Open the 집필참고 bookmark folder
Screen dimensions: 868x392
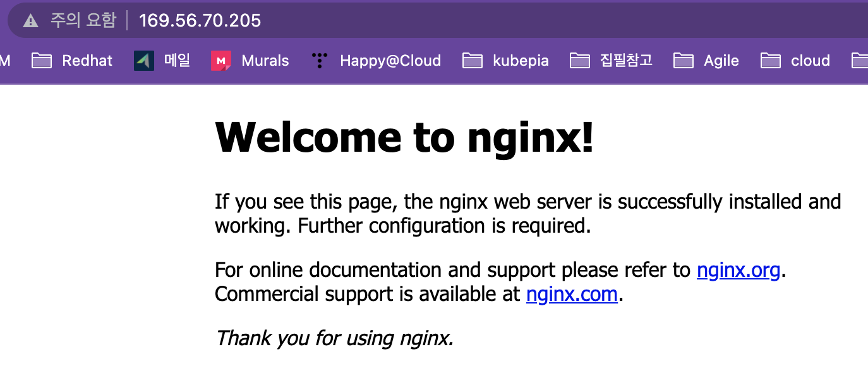[611, 61]
